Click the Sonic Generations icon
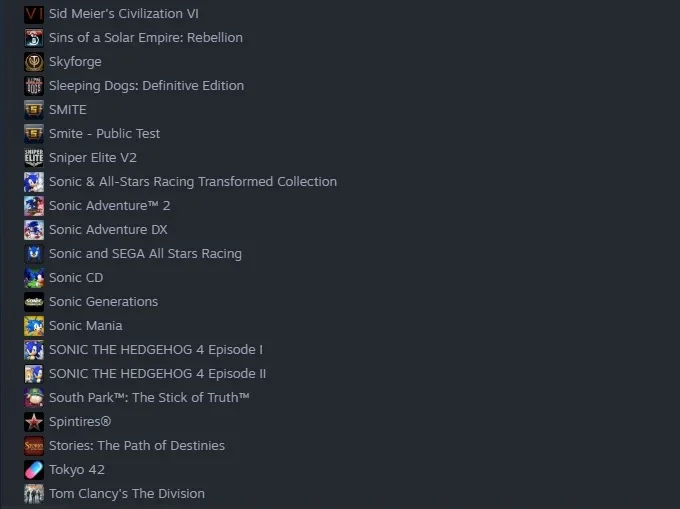The image size is (680, 509). coord(34,302)
